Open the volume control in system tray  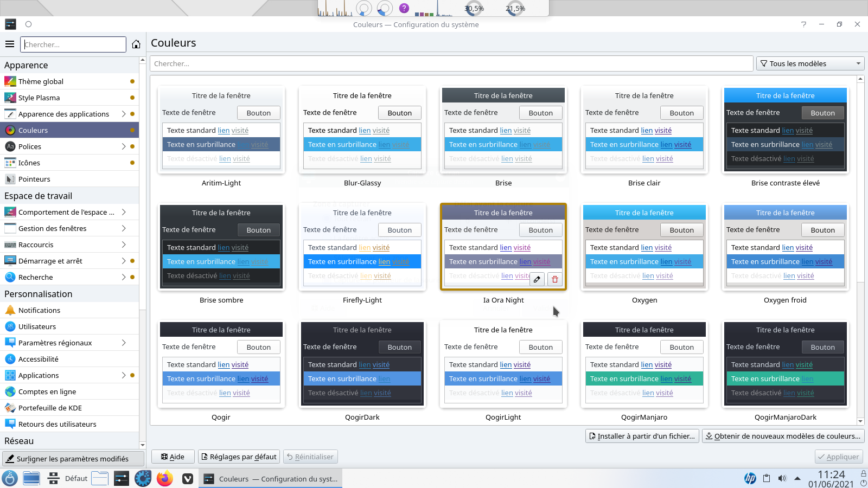tap(782, 478)
